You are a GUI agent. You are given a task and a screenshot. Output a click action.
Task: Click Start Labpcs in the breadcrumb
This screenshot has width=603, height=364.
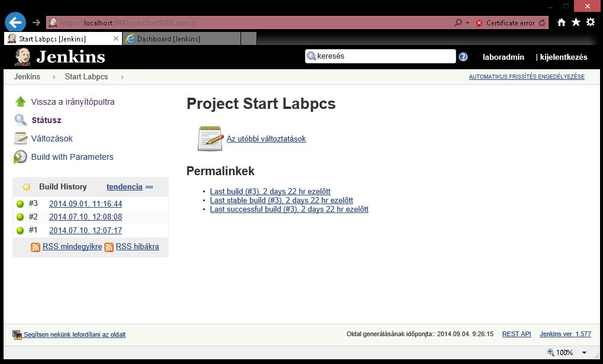pos(86,76)
